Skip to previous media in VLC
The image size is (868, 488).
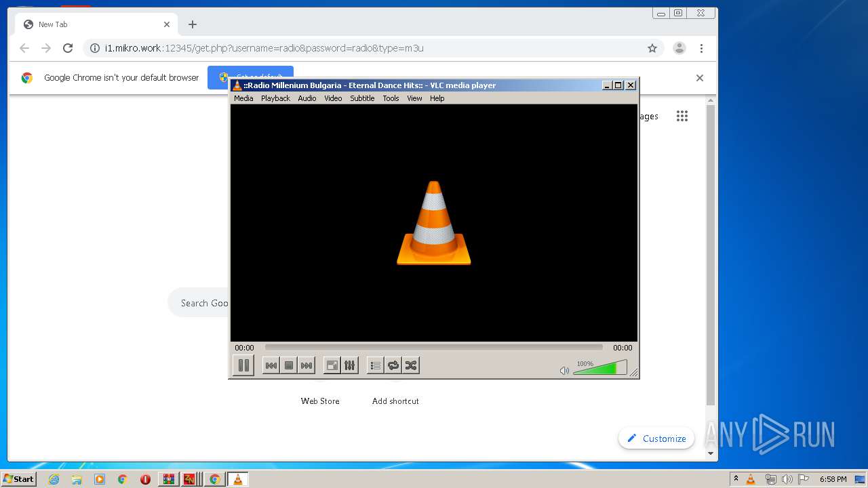pos(271,365)
